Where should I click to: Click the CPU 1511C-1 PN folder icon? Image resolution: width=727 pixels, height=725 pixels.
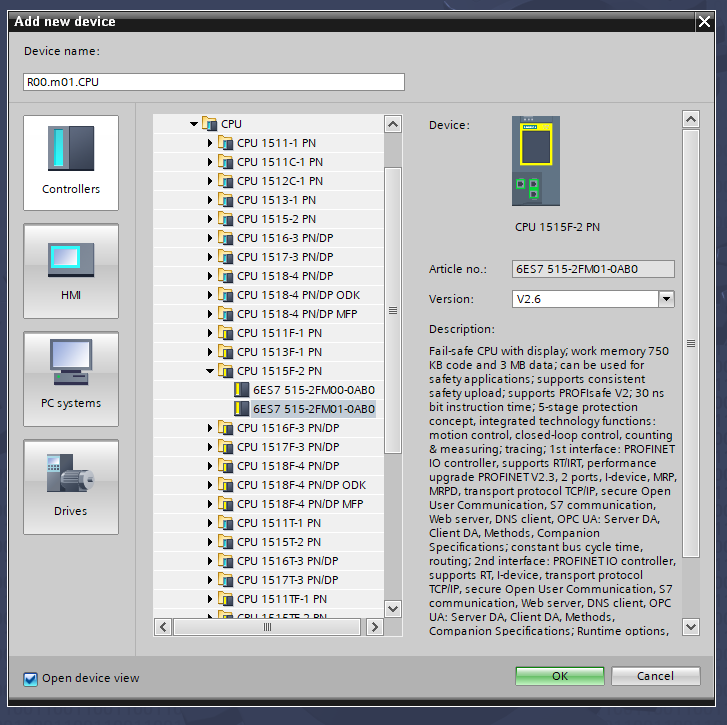[x=225, y=162]
